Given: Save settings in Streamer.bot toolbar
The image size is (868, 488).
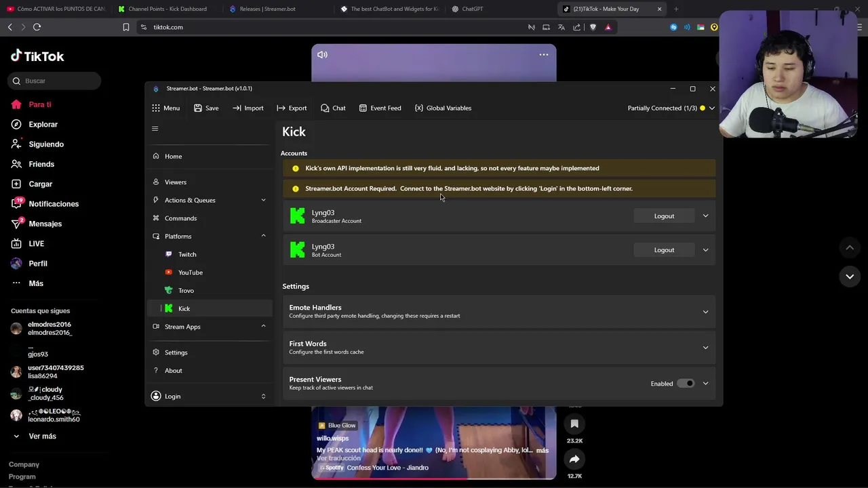Looking at the screenshot, I should (x=206, y=108).
